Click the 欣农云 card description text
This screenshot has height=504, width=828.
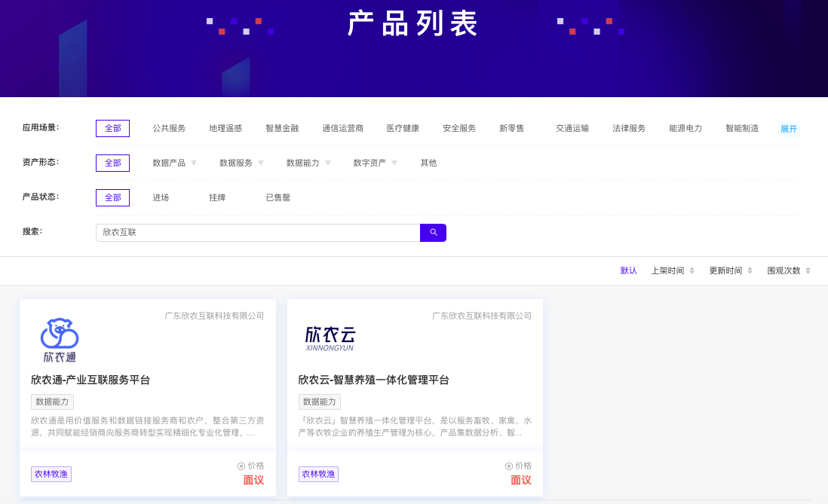[x=415, y=426]
